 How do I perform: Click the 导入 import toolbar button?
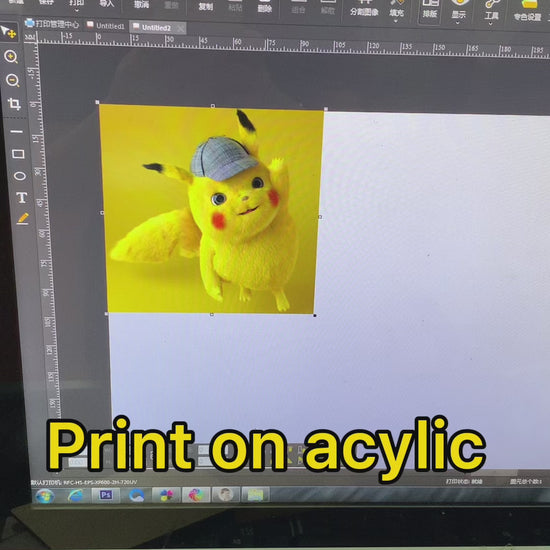point(106,4)
